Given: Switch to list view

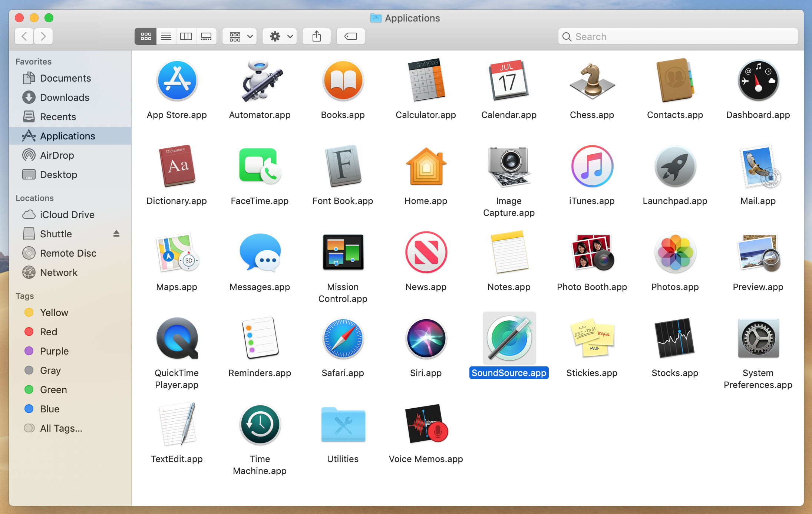Looking at the screenshot, I should tap(166, 36).
